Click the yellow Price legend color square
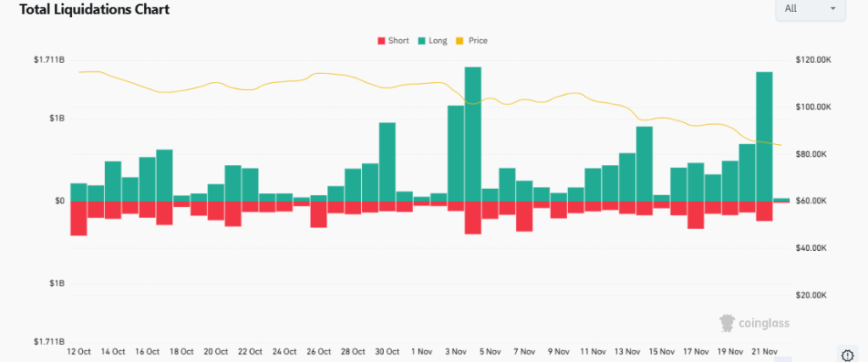Screen dimensions: 868x362 (x=460, y=41)
